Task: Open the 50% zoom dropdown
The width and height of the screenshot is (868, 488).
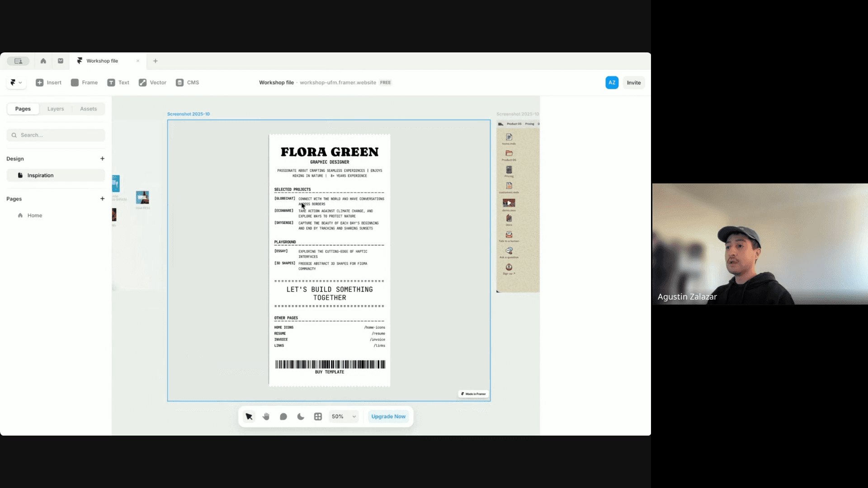Action: pyautogui.click(x=344, y=417)
